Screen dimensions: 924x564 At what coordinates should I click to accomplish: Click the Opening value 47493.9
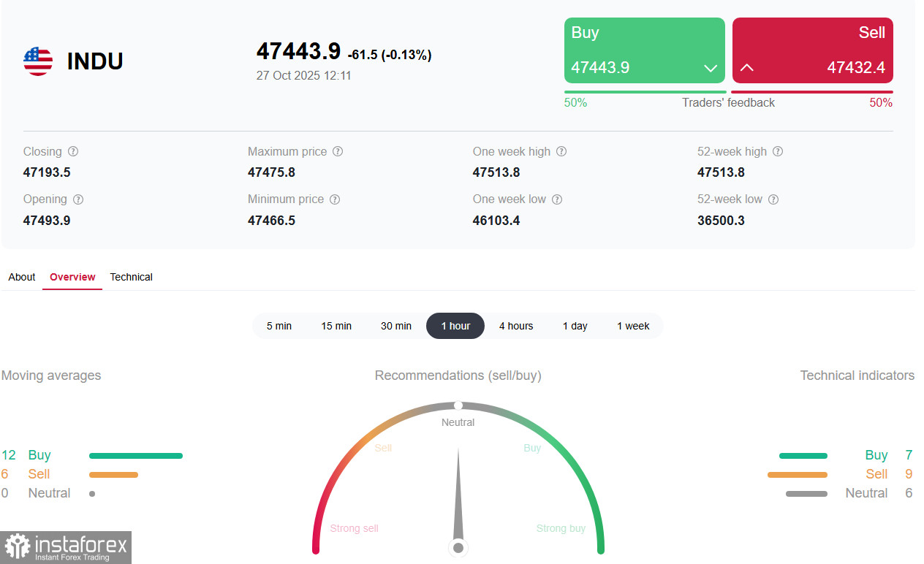(x=47, y=220)
